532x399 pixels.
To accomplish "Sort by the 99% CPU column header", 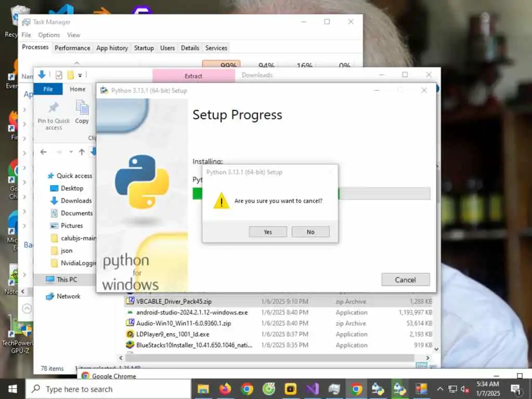I will 221,64.
